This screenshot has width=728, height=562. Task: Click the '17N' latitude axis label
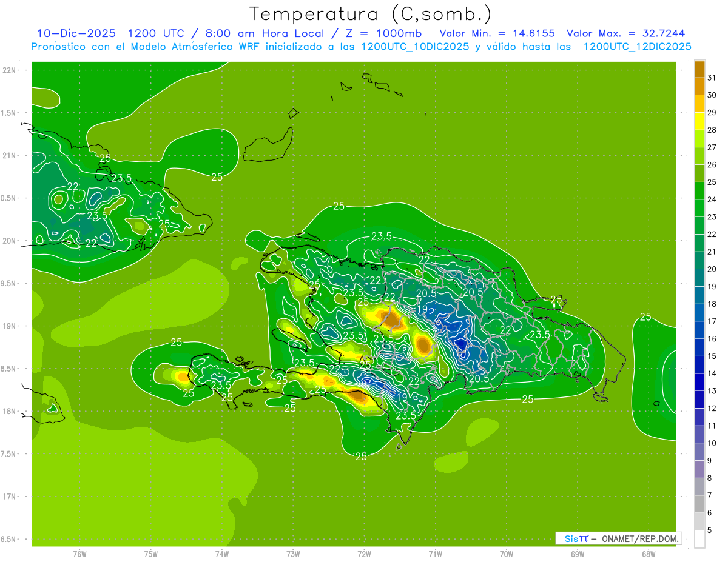8,497
